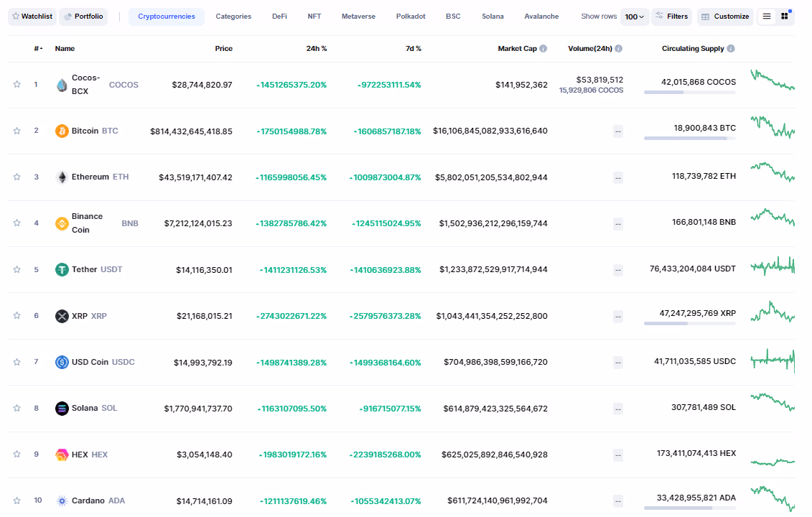The height and width of the screenshot is (517, 812).
Task: Toggle the watchlist star for Solana
Action: coord(17,408)
